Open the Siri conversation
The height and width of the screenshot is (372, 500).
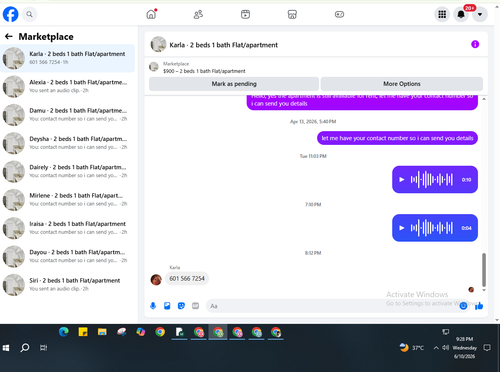click(x=67, y=285)
